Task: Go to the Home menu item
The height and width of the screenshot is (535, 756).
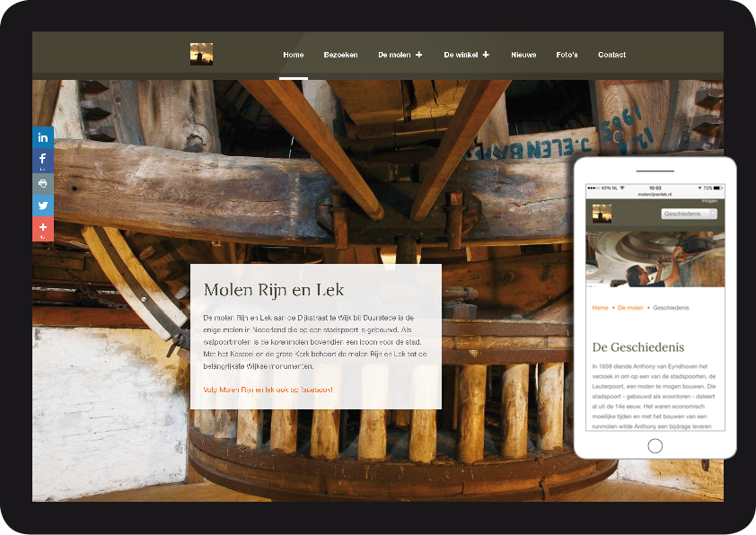Action: pyautogui.click(x=293, y=55)
